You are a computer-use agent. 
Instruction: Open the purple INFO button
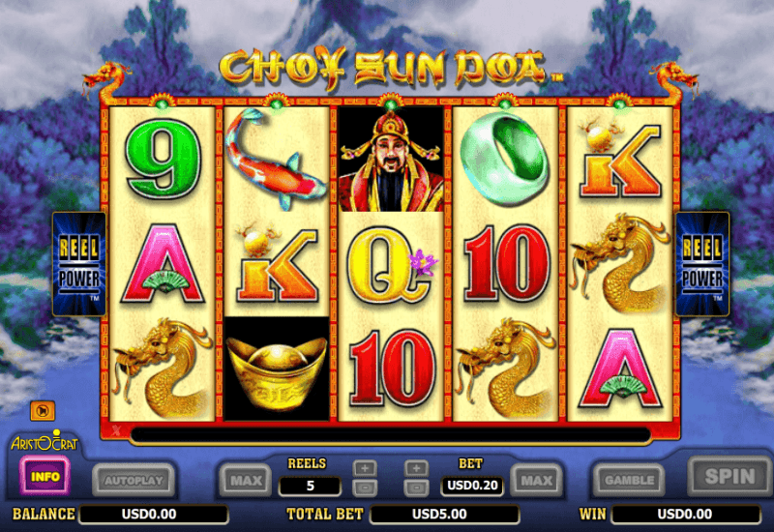pyautogui.click(x=45, y=476)
